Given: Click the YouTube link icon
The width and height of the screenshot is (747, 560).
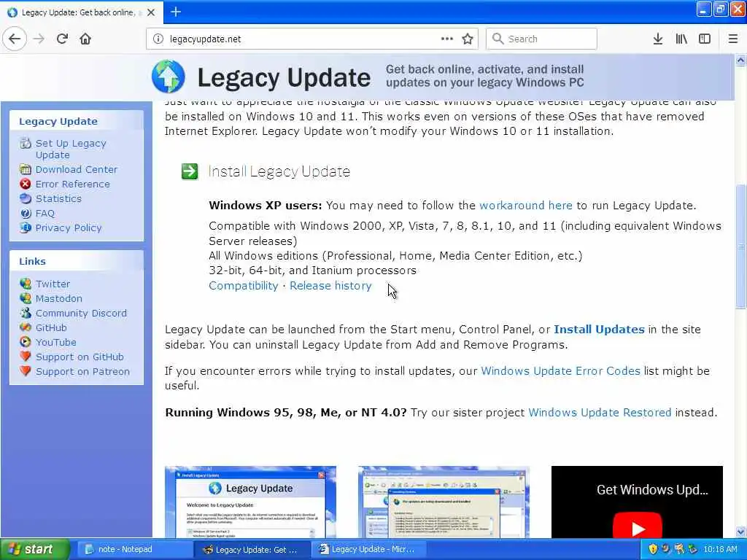Looking at the screenshot, I should (x=26, y=343).
